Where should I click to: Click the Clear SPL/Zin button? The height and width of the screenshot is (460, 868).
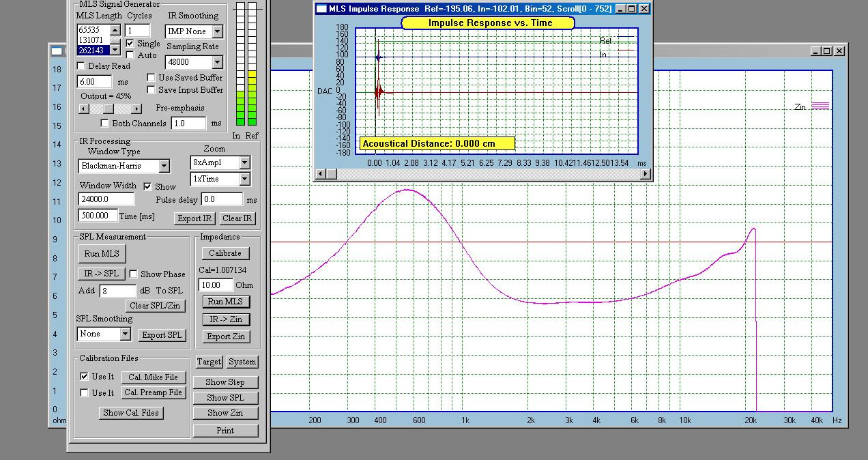click(157, 306)
